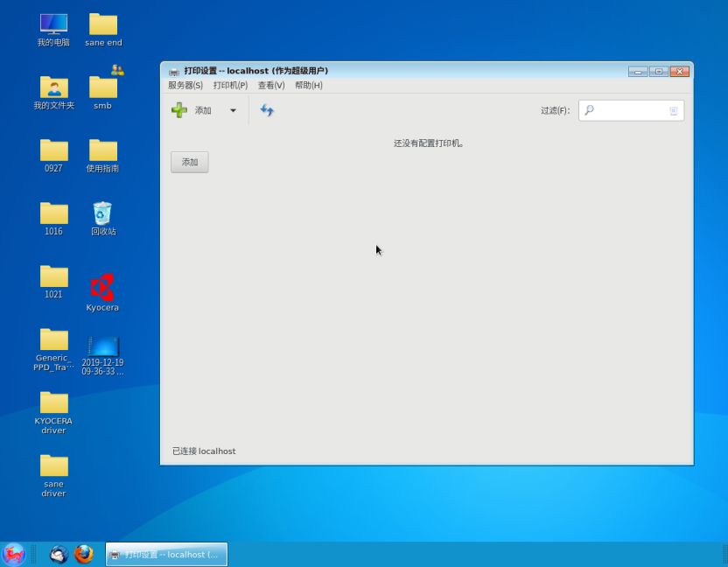Launch Firefox from the taskbar
This screenshot has height=567, width=728.
click(84, 555)
